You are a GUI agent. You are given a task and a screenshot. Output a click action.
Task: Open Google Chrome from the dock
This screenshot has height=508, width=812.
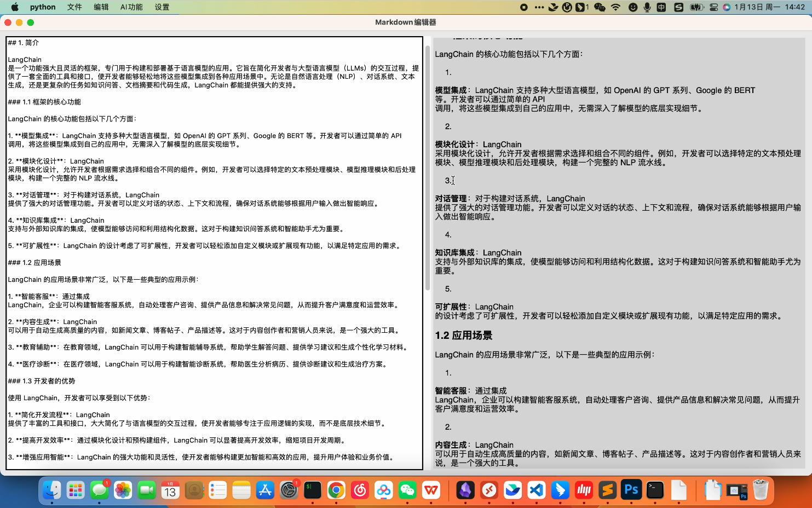(336, 490)
